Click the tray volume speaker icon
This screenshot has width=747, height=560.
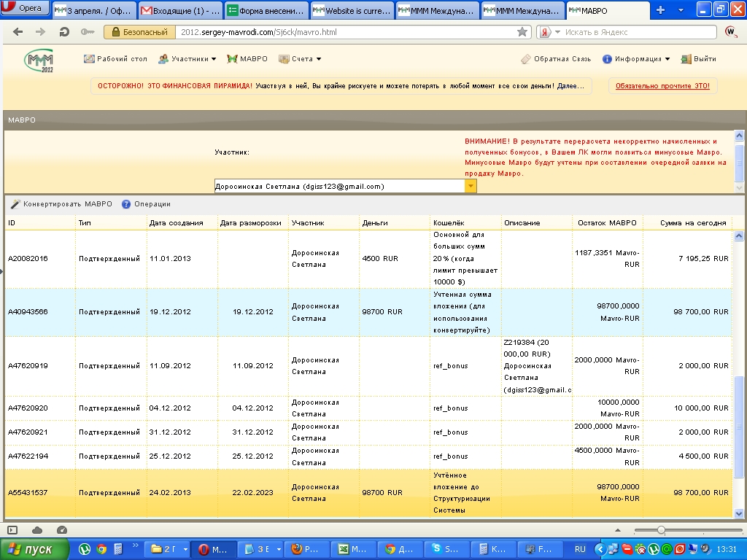pyautogui.click(x=705, y=550)
